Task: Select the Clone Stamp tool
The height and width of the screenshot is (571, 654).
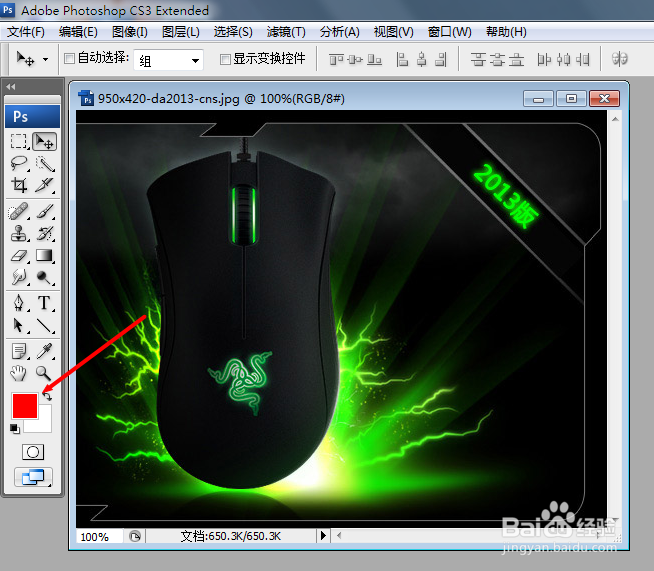Action: 19,233
